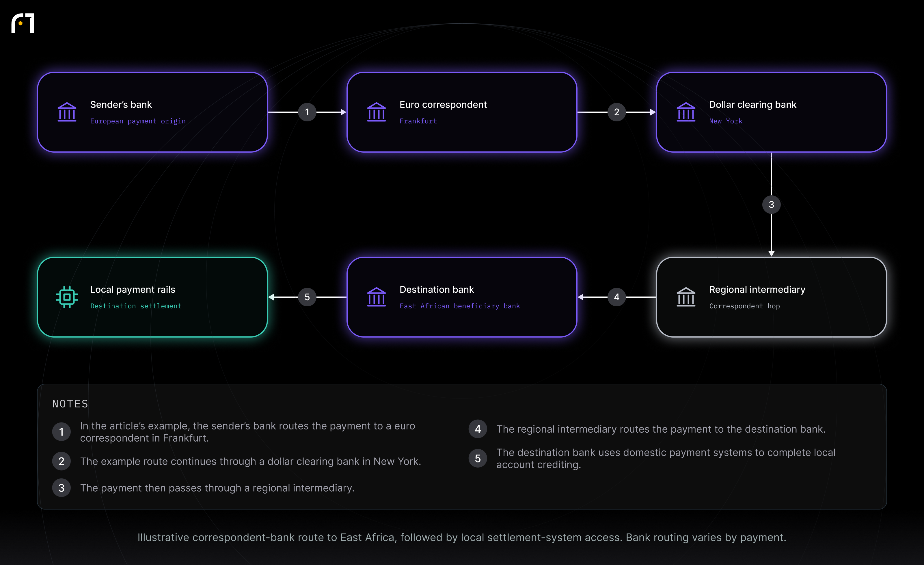Select the 'Regional intermediary' title
Viewport: 924px width, 565px height.
click(757, 290)
